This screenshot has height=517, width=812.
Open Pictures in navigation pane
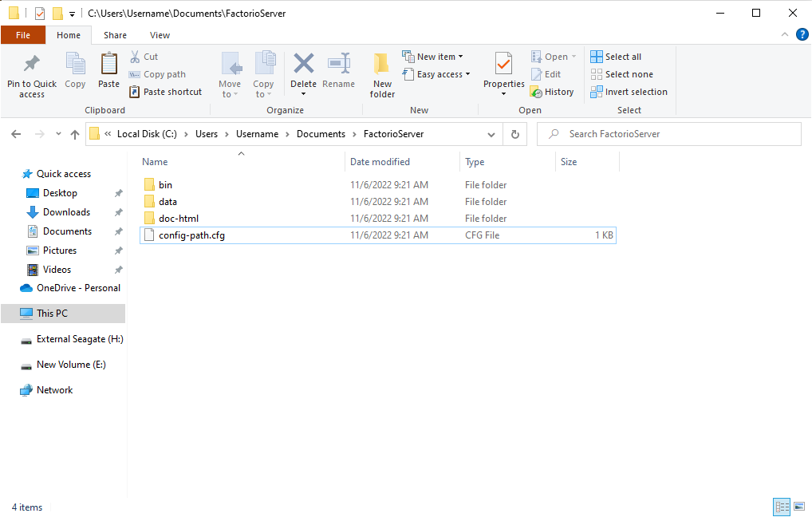tap(60, 251)
